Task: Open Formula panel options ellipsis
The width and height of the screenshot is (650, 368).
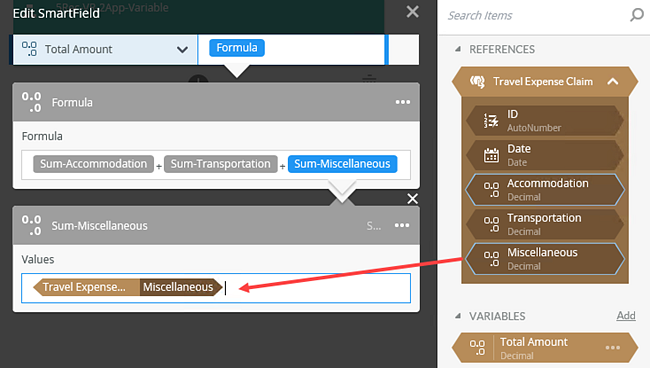Action: click(403, 102)
